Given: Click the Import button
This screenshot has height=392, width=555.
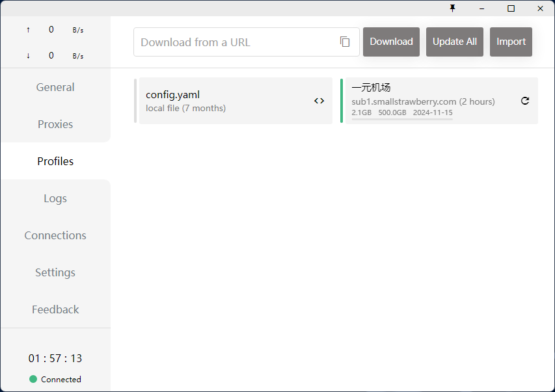Looking at the screenshot, I should pyautogui.click(x=511, y=42).
